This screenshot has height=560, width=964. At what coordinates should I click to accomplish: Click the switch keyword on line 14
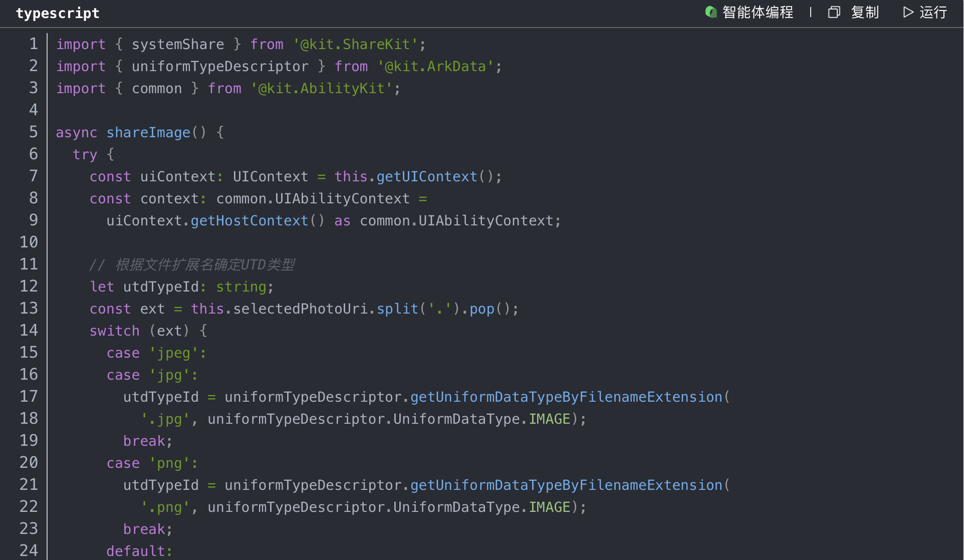114,331
